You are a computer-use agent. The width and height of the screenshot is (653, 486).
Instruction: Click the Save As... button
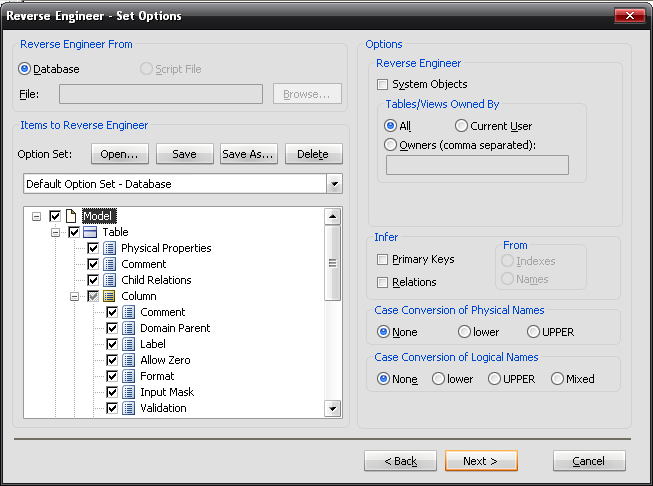click(x=249, y=154)
